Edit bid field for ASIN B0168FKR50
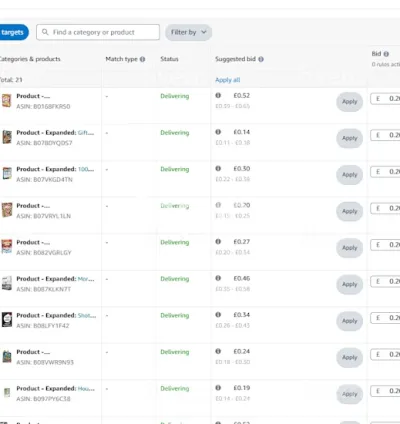 coord(385,99)
